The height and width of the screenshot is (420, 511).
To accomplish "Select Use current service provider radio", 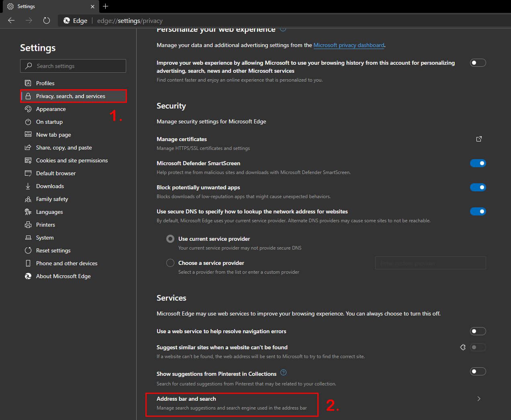I will point(170,239).
